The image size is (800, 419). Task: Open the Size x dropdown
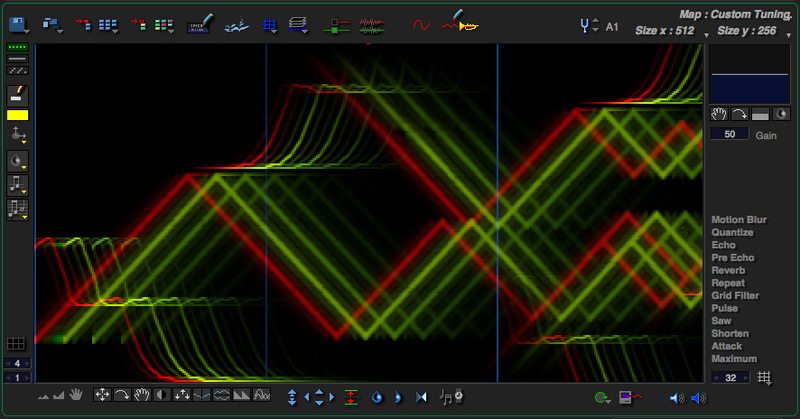pos(707,32)
